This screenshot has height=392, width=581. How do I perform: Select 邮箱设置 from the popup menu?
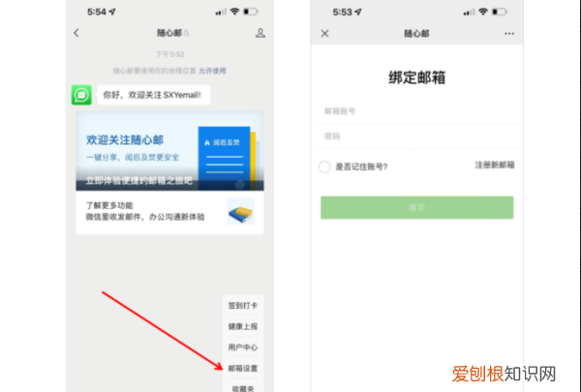pos(243,369)
